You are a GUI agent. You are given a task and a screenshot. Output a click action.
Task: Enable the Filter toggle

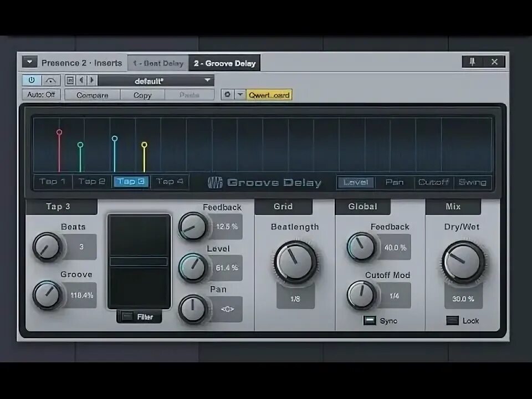click(x=127, y=316)
